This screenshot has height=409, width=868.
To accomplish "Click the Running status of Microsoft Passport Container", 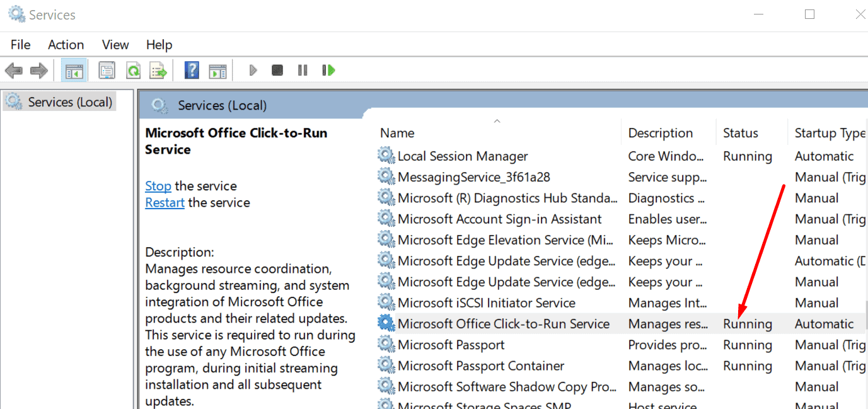I will click(748, 366).
